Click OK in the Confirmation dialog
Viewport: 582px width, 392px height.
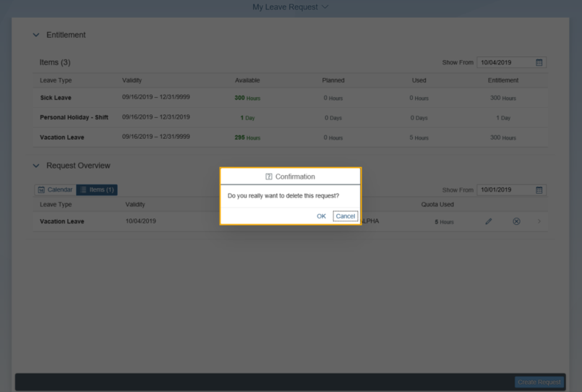pos(321,216)
